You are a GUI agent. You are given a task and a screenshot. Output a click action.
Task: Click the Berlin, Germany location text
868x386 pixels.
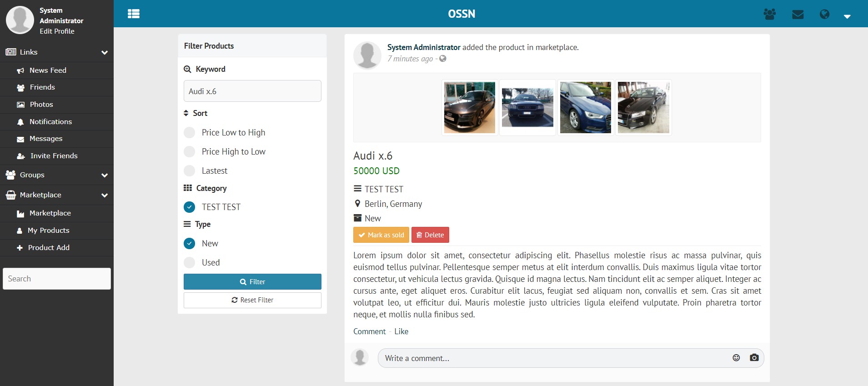point(393,204)
